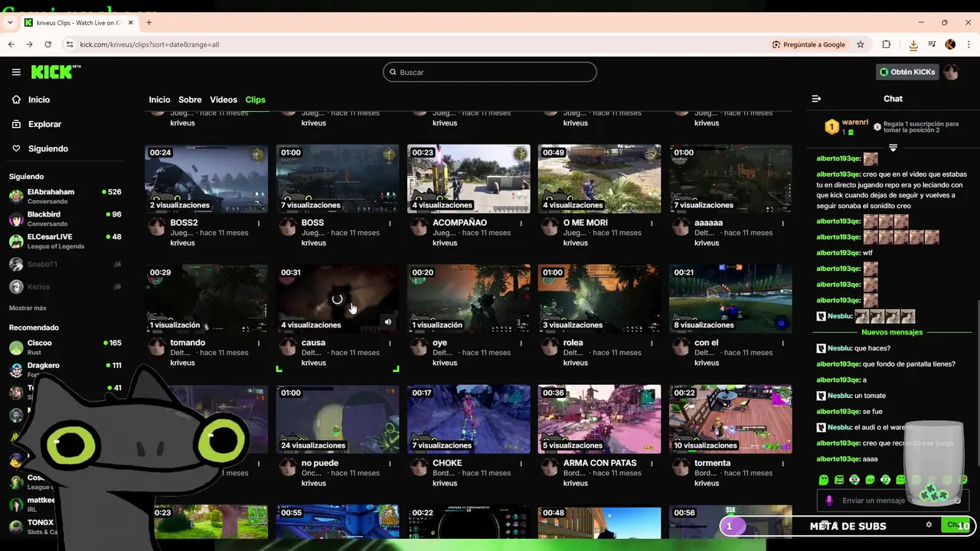The image size is (980, 551).
Task: Open Ciscoo recommended channel
Action: pyautogui.click(x=65, y=347)
